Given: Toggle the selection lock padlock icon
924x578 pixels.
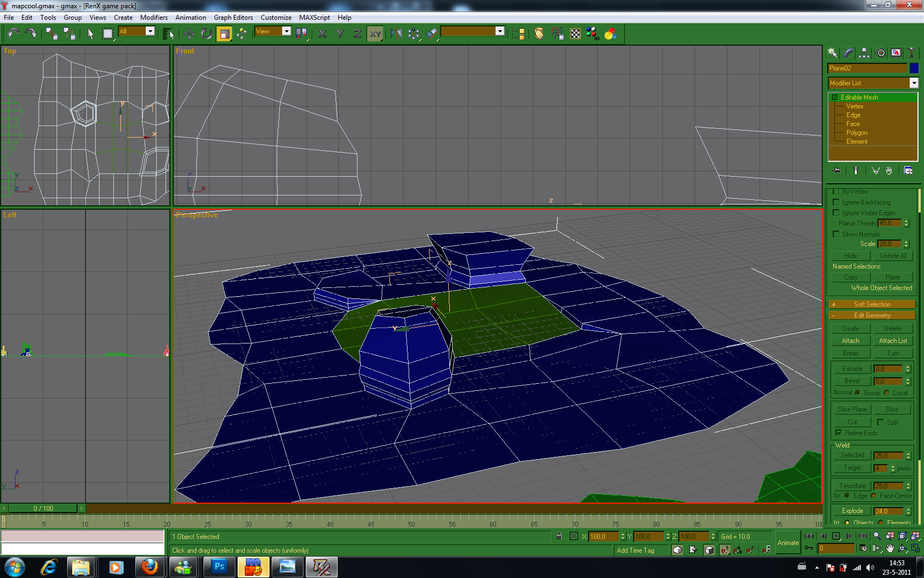Looking at the screenshot, I should [559, 536].
